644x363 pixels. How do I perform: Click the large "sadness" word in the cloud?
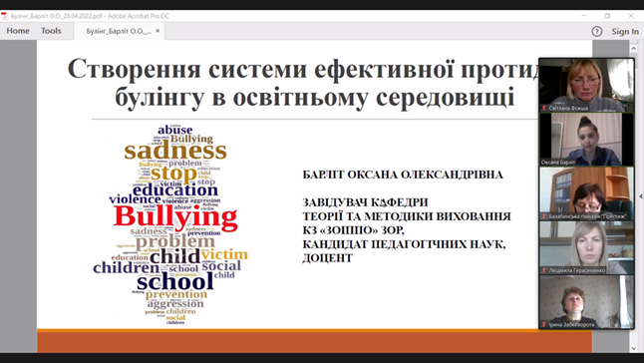(x=175, y=152)
